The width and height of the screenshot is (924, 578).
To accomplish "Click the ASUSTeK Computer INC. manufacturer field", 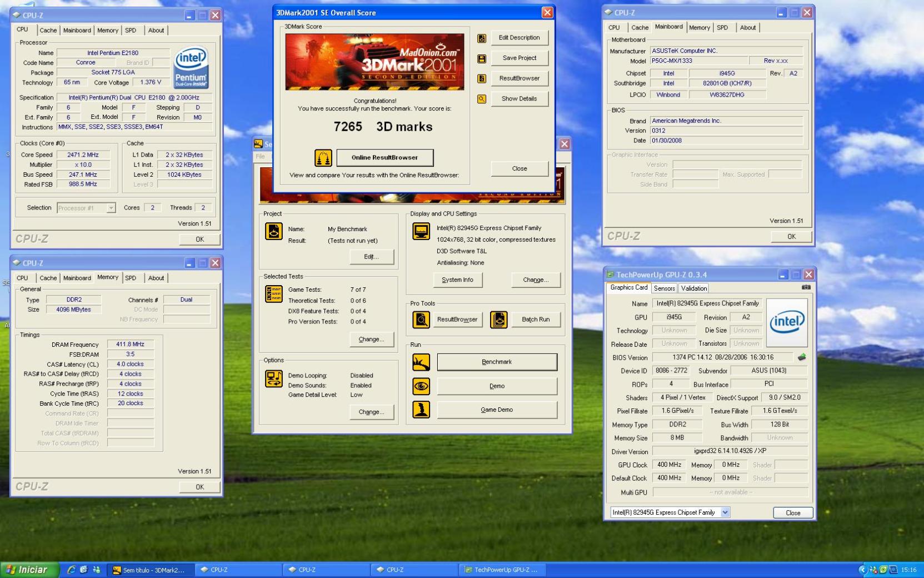I will (x=727, y=51).
